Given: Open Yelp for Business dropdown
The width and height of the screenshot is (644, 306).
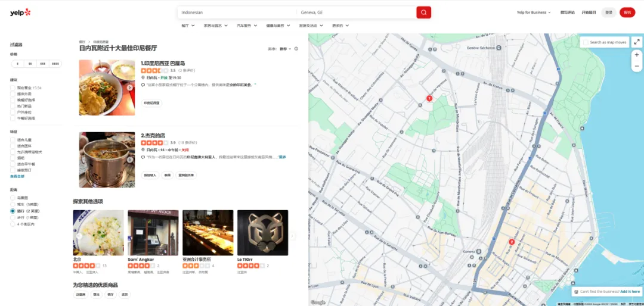Looking at the screenshot, I should 534,13.
